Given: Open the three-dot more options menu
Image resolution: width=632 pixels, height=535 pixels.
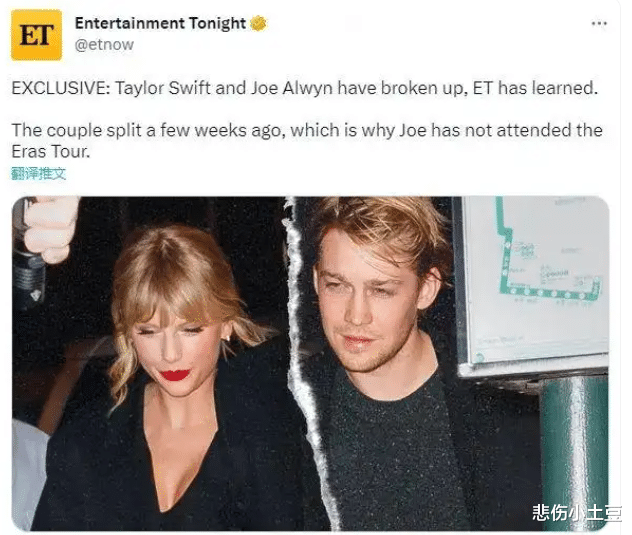Looking at the screenshot, I should point(599,23).
